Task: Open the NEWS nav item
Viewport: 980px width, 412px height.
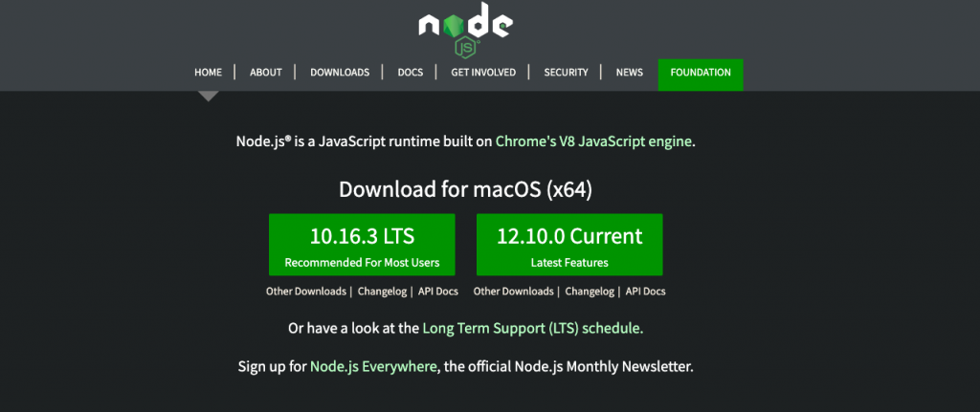Action: (x=630, y=73)
